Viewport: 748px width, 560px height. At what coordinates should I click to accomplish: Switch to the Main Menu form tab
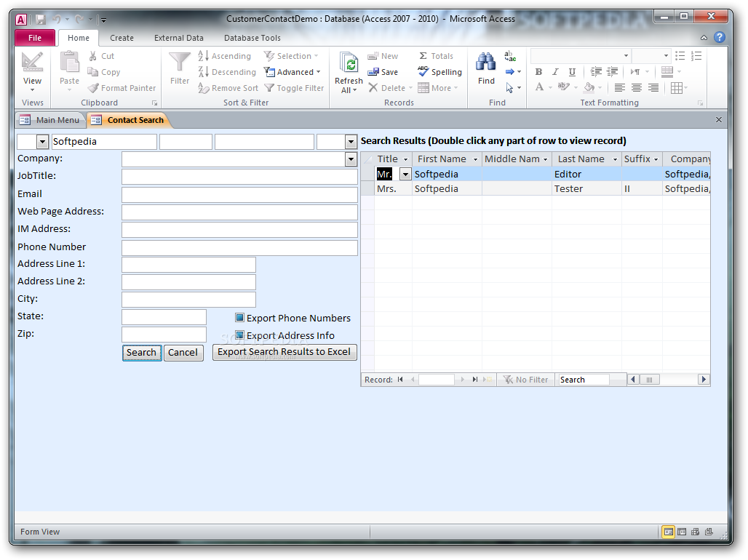(x=50, y=120)
